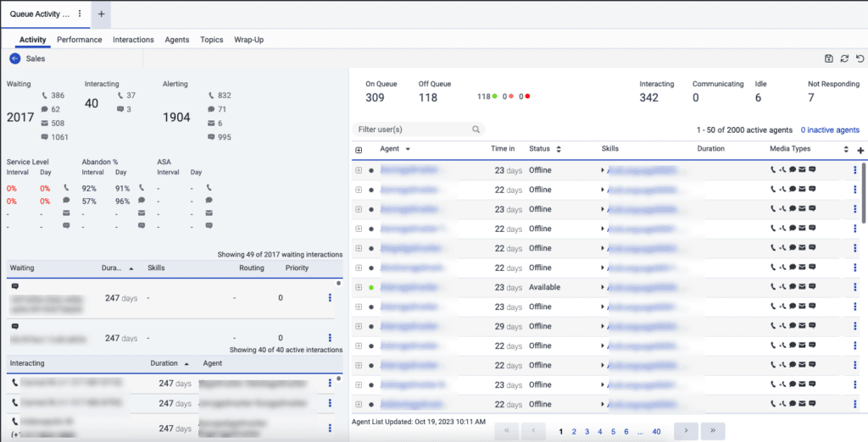This screenshot has height=442, width=868.
Task: Expand skills for the first agent
Action: [603, 169]
